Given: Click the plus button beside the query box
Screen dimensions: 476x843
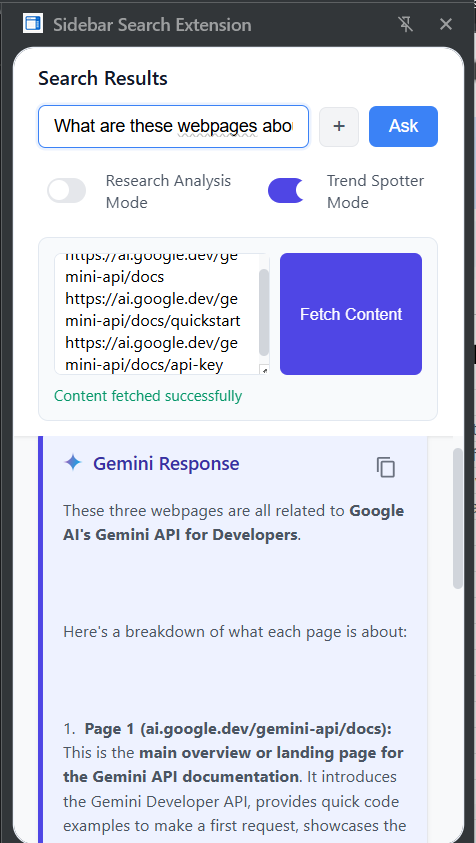Looking at the screenshot, I should pyautogui.click(x=339, y=126).
